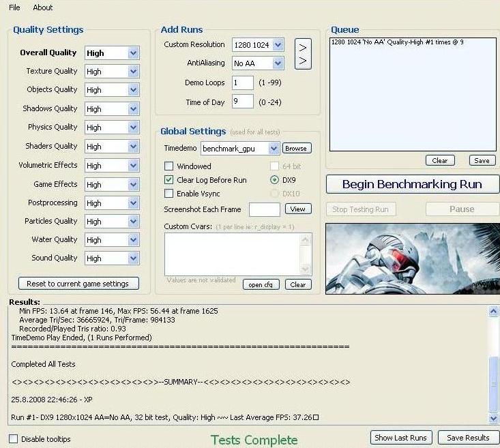Expand the Custom Resolution dropdown
The image size is (500, 448).
click(278, 45)
